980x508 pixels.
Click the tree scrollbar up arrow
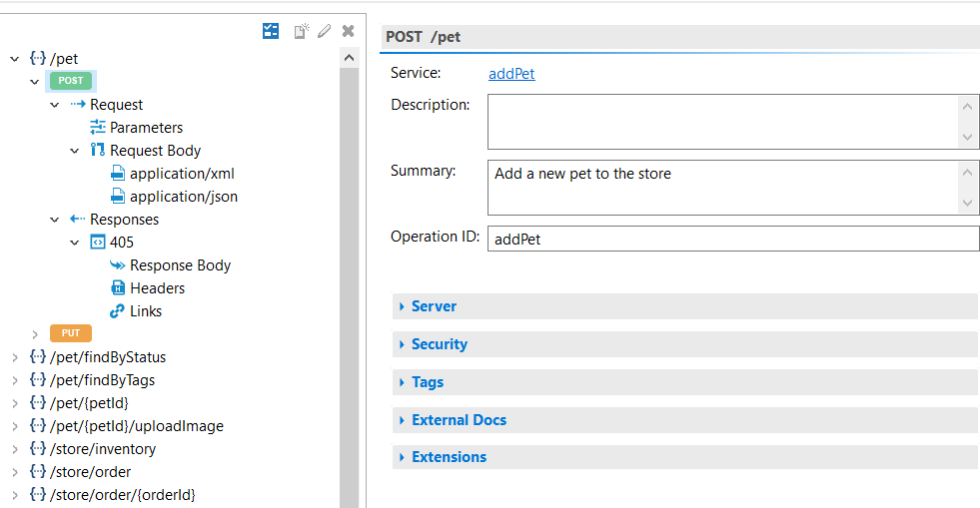349,58
